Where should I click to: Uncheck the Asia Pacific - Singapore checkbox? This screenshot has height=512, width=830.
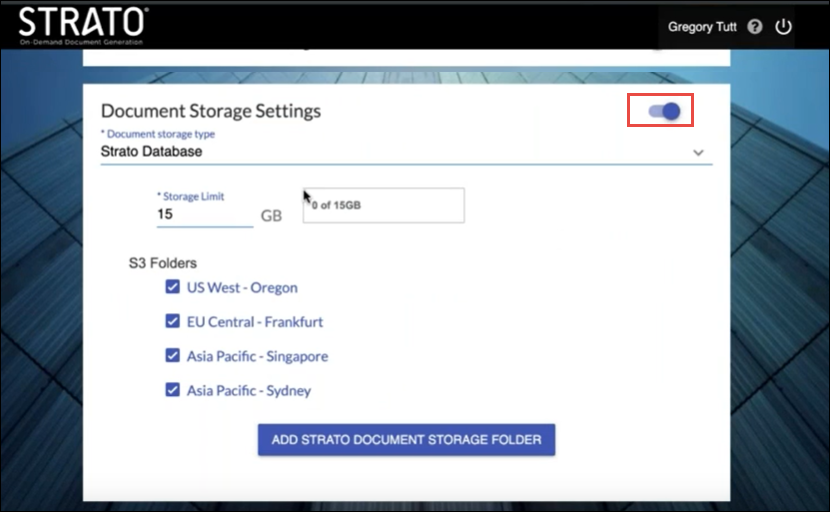173,356
